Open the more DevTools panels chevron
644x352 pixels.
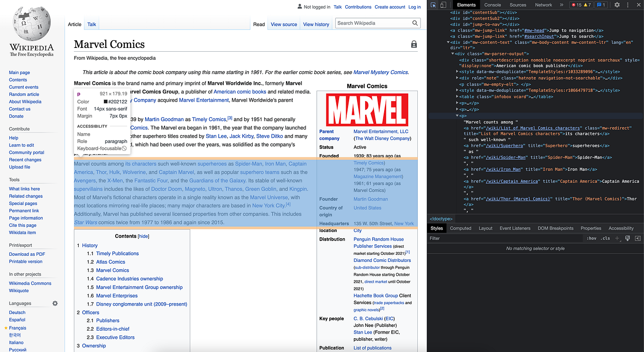click(x=561, y=5)
